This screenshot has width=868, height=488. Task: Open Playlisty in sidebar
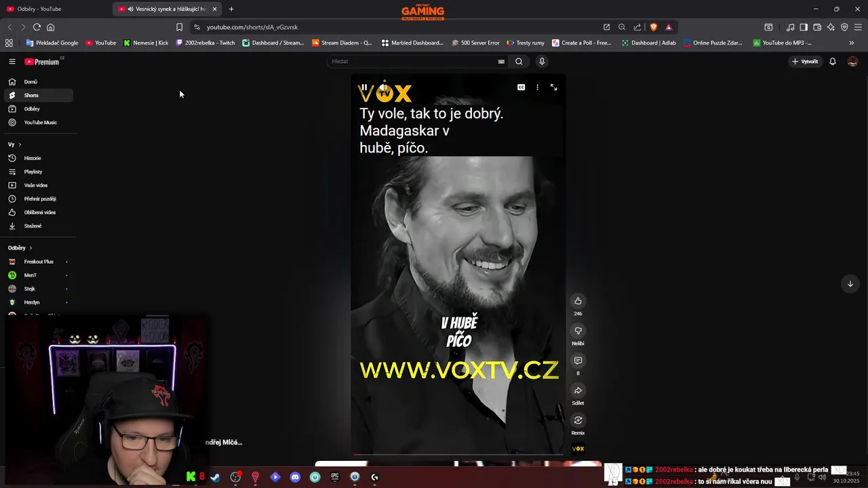point(37,171)
